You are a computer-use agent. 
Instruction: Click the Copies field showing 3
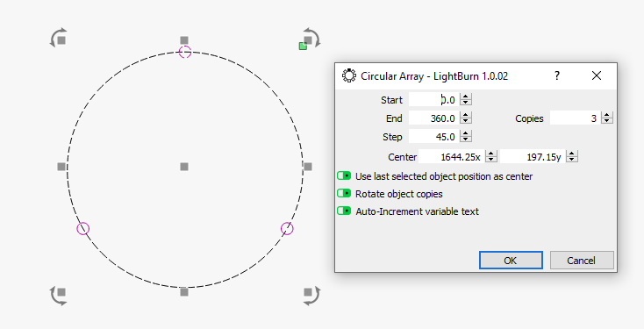click(576, 118)
